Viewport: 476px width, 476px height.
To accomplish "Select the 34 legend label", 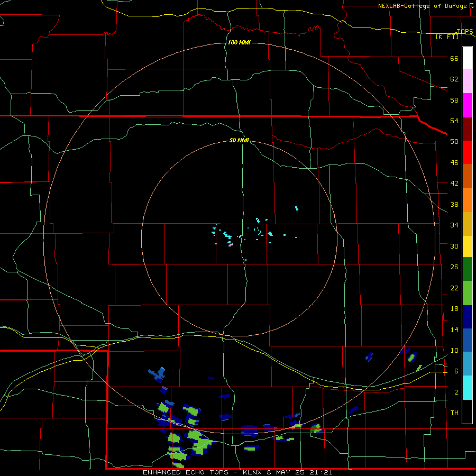I will [x=454, y=225].
